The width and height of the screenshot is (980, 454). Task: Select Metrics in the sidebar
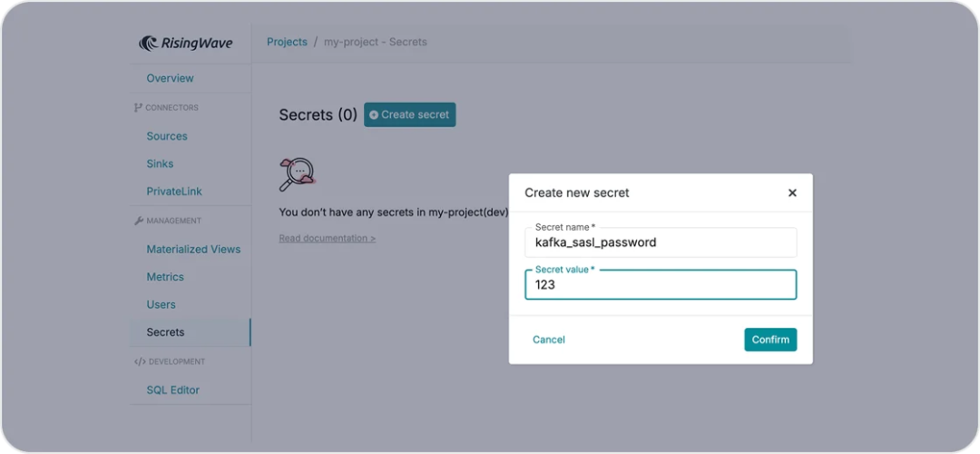tap(165, 277)
